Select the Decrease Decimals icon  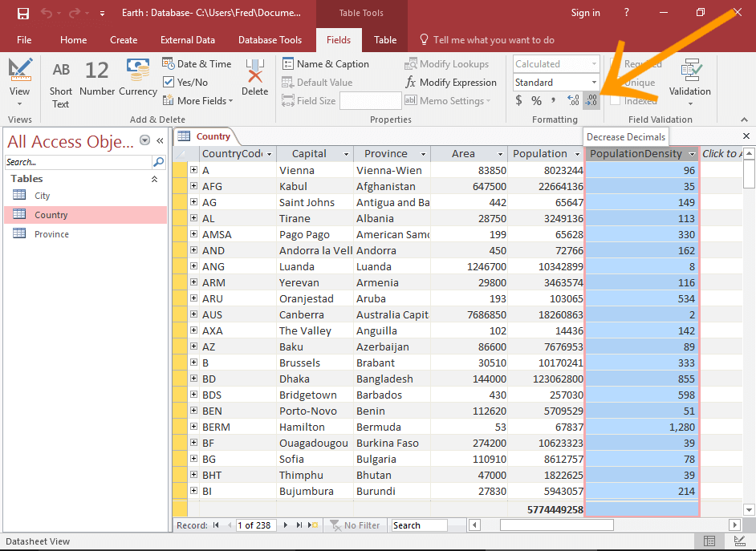pyautogui.click(x=591, y=100)
